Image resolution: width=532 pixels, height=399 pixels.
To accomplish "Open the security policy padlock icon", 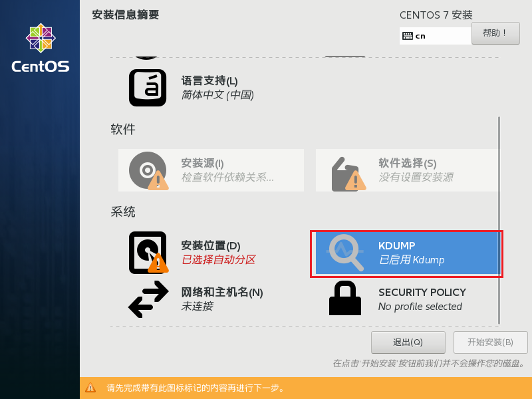I will tap(345, 298).
